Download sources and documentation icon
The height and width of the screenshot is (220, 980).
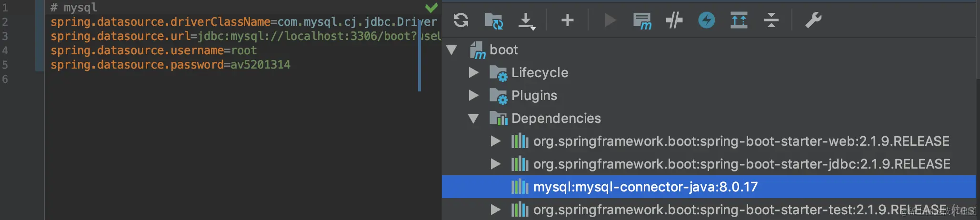526,21
